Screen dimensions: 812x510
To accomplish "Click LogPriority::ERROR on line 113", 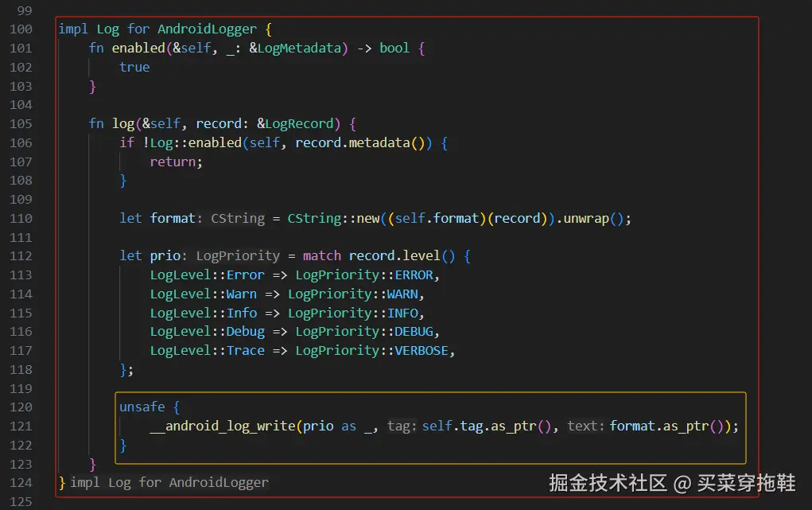I will click(x=364, y=275).
